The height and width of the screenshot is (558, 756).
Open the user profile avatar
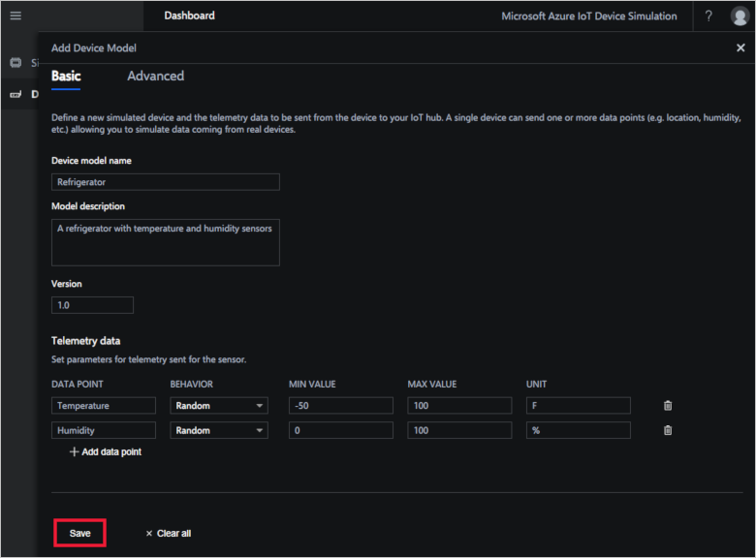coord(740,15)
